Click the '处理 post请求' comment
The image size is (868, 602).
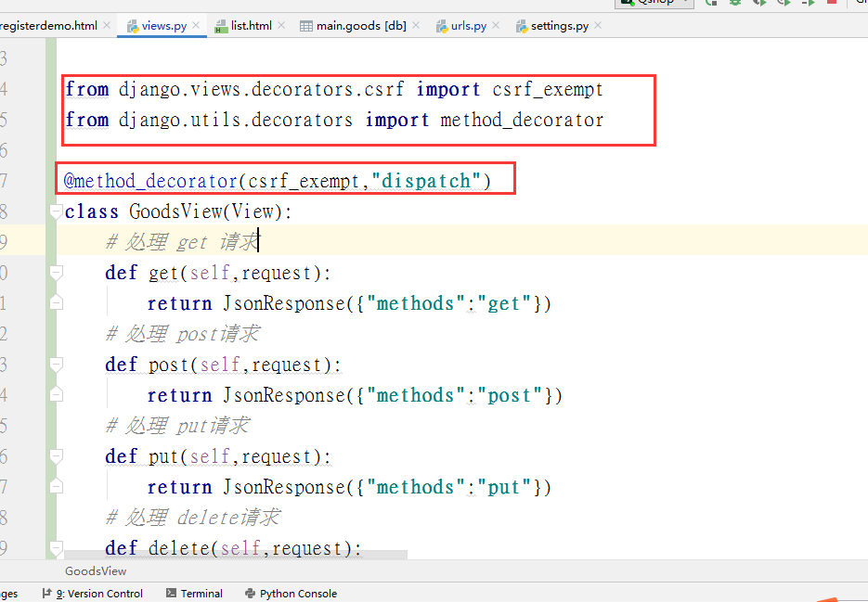[x=183, y=334]
